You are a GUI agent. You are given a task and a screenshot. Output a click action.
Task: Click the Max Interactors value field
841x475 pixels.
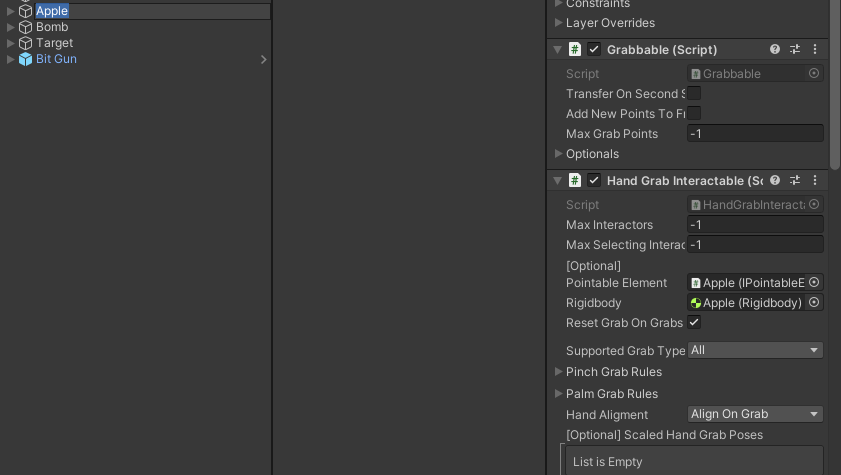pyautogui.click(x=755, y=225)
